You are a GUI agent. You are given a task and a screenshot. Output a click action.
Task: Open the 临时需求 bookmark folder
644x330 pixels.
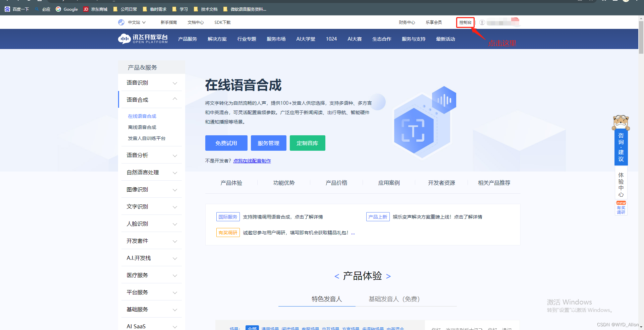155,9
